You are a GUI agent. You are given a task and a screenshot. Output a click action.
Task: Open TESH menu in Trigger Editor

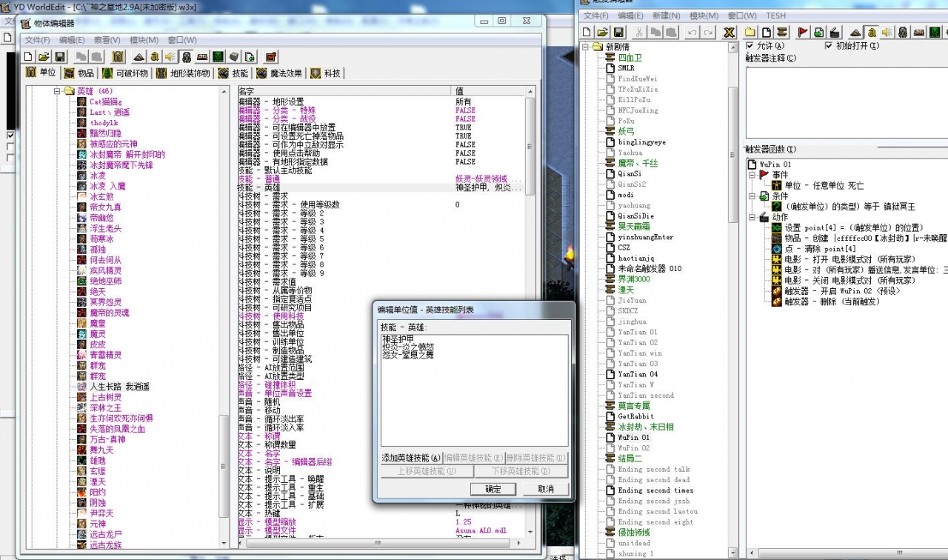click(x=776, y=16)
